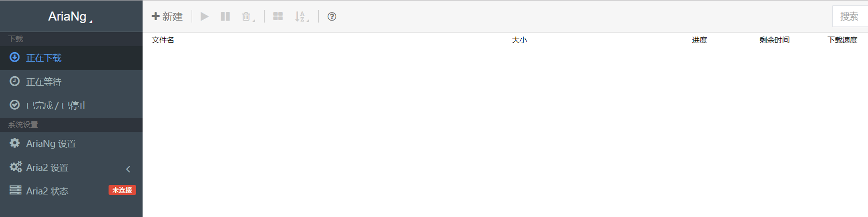Select 正在下载 in the sidebar
The width and height of the screenshot is (868, 217).
coord(44,58)
